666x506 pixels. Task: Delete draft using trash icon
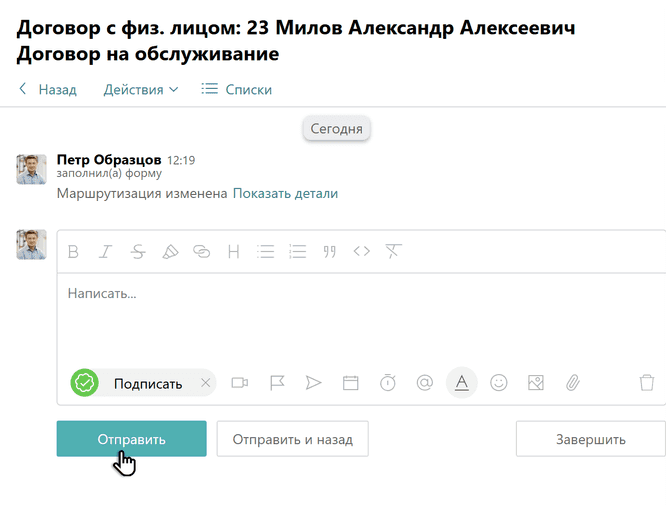[647, 382]
